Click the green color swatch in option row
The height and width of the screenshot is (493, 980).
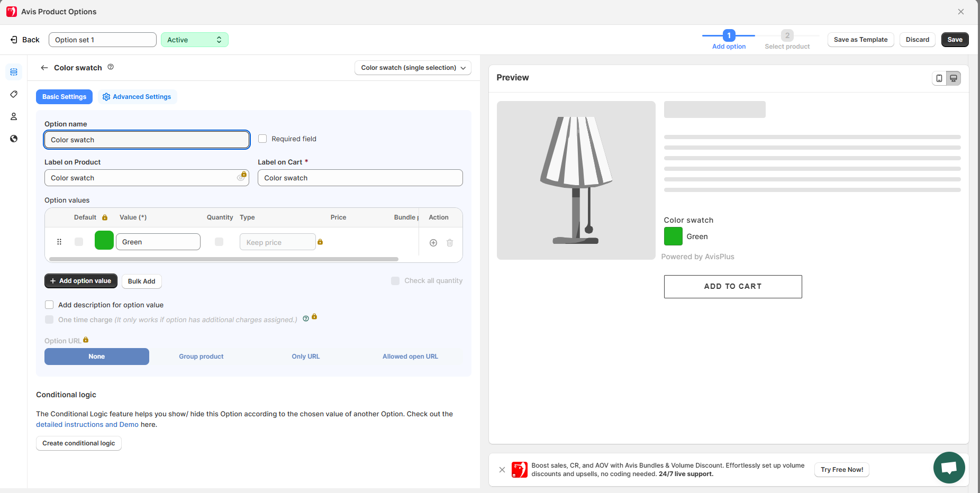(x=104, y=241)
